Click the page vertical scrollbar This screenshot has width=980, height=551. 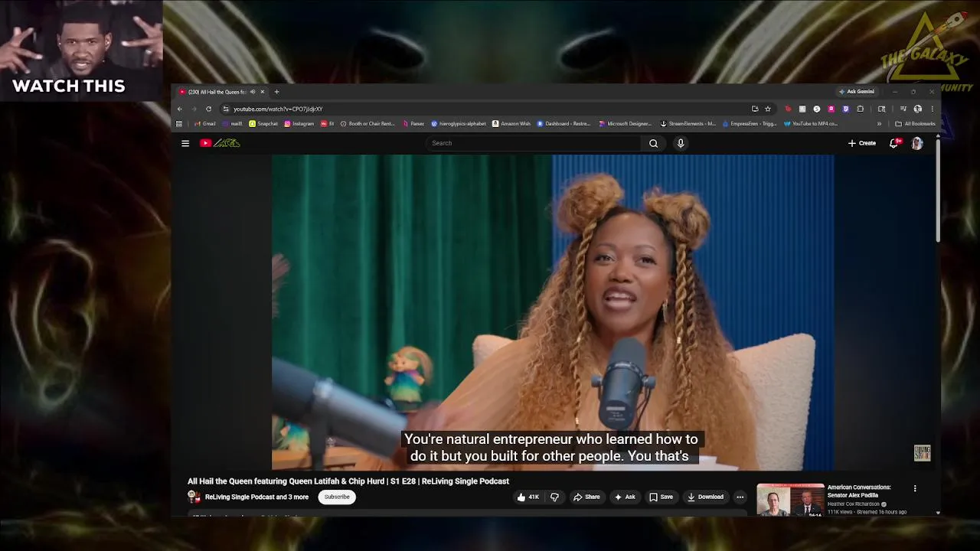pos(938,191)
